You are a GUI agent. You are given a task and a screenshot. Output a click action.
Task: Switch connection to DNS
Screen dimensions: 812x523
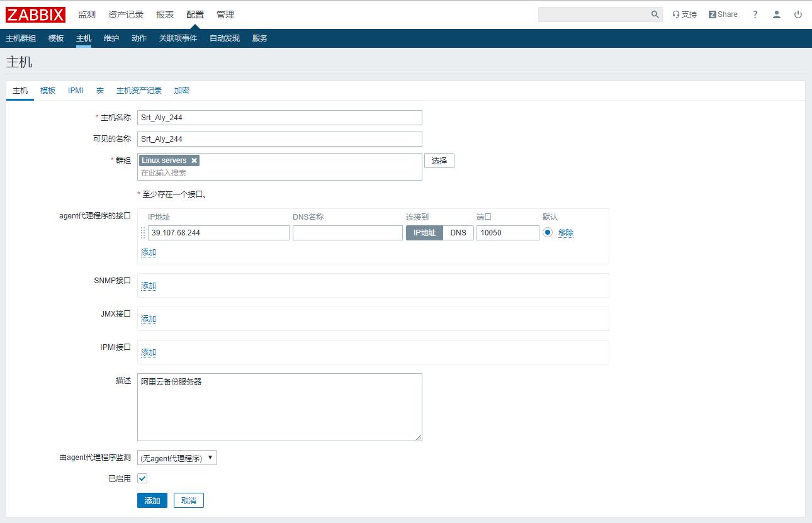[458, 233]
